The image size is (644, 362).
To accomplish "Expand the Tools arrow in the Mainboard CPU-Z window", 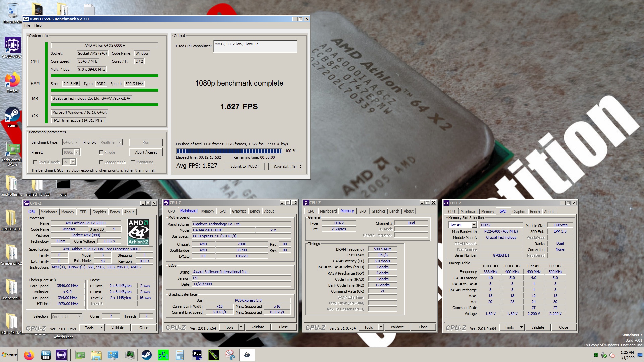I will point(241,327).
